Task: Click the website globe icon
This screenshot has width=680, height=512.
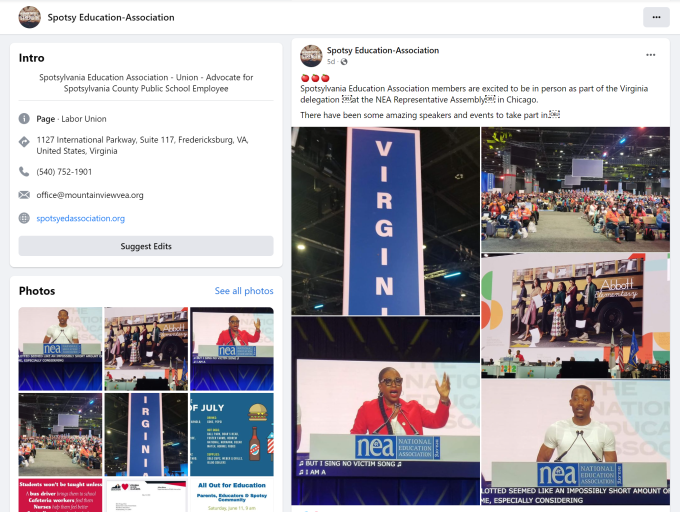Action: click(24, 218)
